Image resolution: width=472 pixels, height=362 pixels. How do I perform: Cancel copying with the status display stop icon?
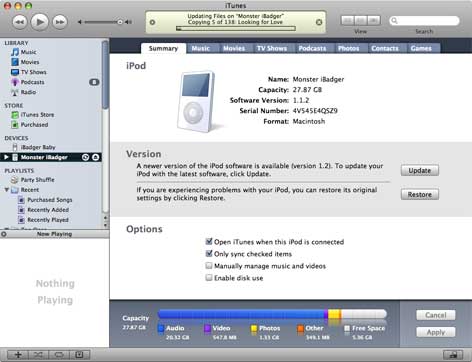point(319,22)
